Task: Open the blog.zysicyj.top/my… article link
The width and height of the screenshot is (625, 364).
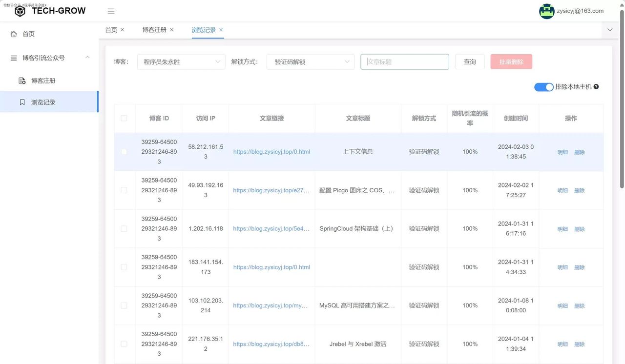Action: pos(271,305)
